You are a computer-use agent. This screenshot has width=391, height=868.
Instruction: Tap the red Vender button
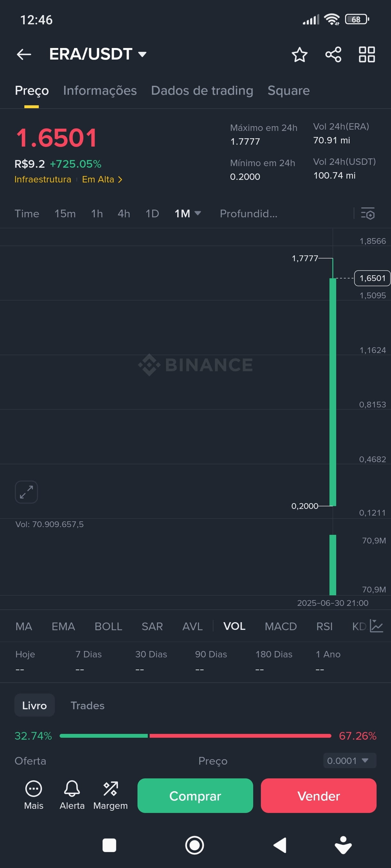pyautogui.click(x=318, y=796)
